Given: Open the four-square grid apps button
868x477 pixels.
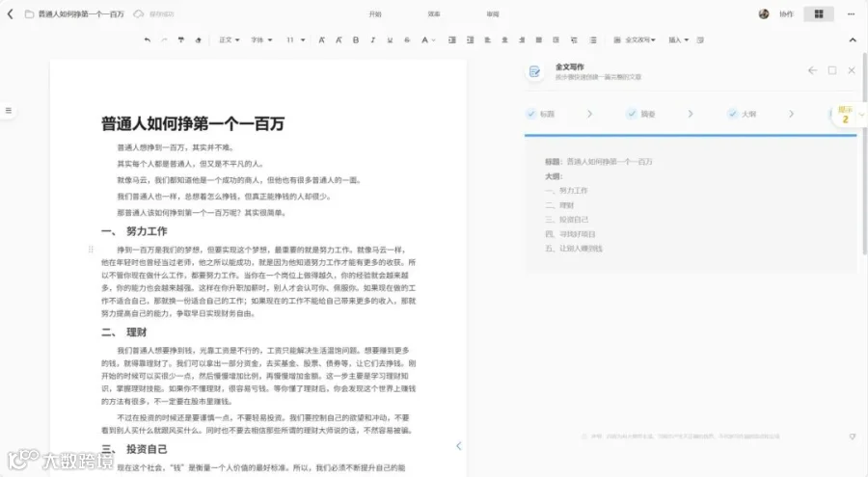Looking at the screenshot, I should pos(819,13).
